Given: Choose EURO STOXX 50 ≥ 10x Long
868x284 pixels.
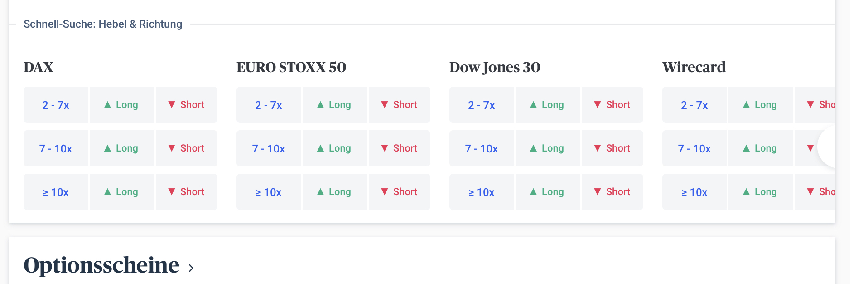Looking at the screenshot, I should point(334,192).
